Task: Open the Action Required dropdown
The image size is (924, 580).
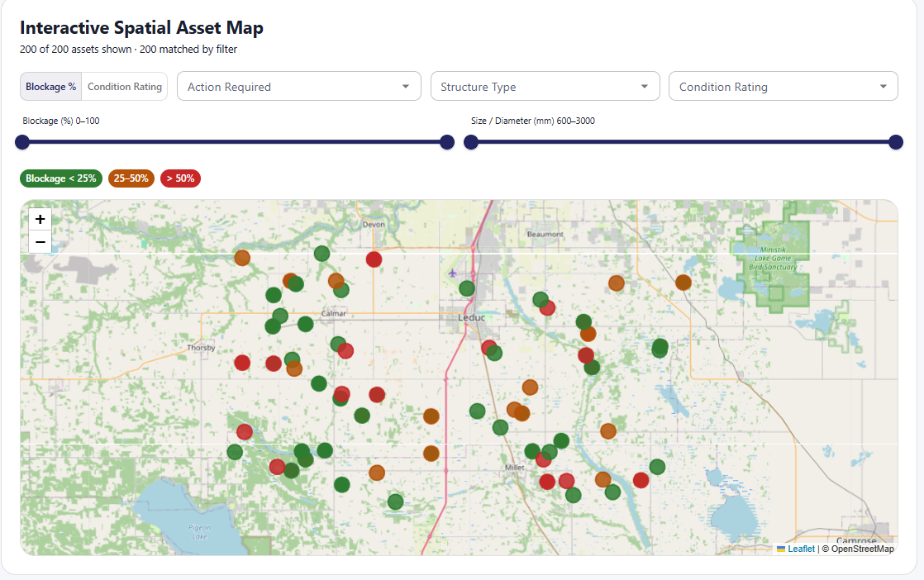Action: click(298, 87)
